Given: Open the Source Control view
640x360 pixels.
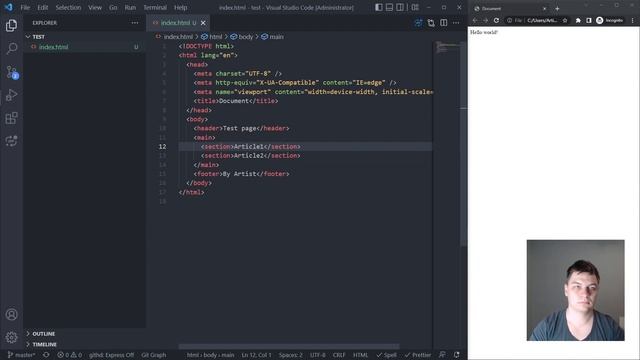Looking at the screenshot, I should (x=11, y=72).
